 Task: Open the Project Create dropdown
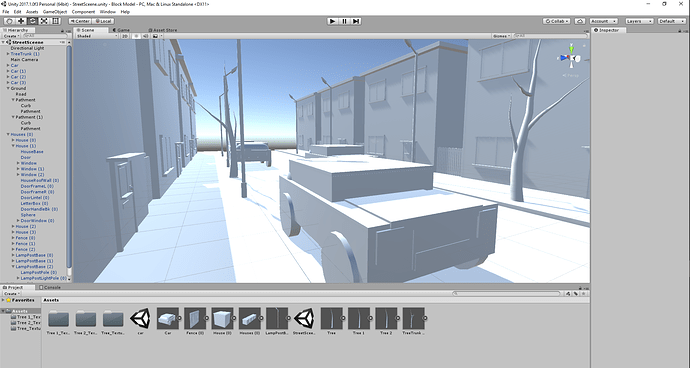pyautogui.click(x=11, y=293)
